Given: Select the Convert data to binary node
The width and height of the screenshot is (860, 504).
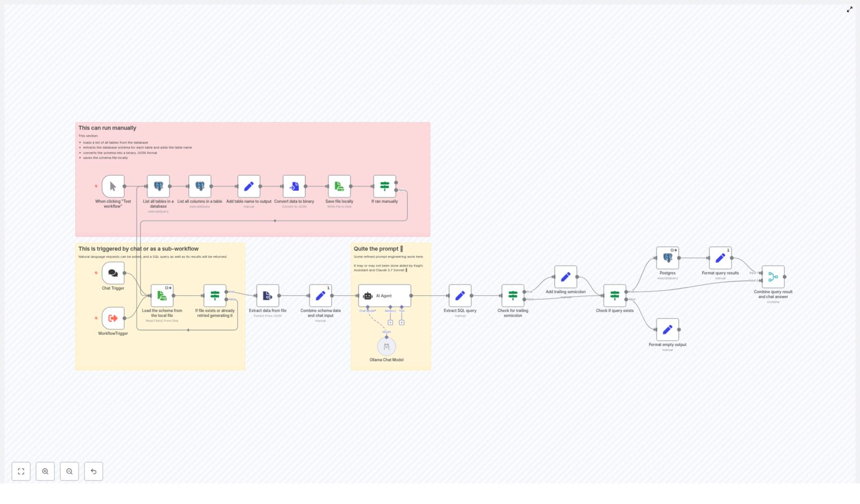Looking at the screenshot, I should [x=293, y=187].
